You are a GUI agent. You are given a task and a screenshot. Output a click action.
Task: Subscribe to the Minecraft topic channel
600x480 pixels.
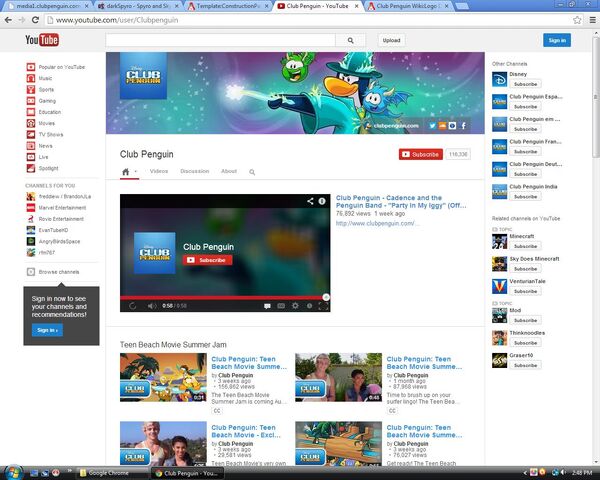coord(525,246)
